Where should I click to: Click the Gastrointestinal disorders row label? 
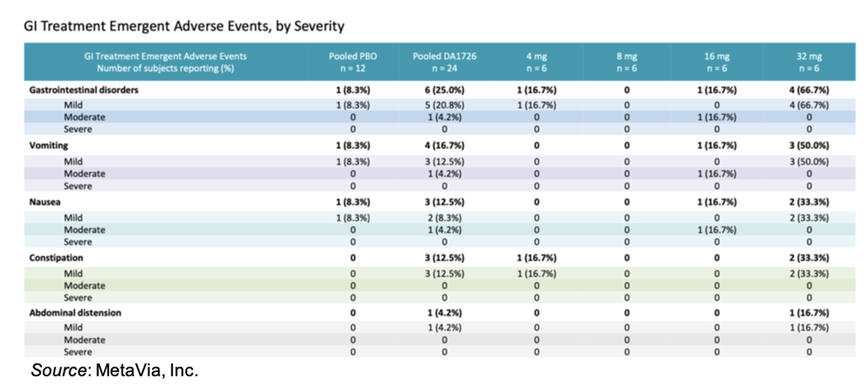click(x=83, y=91)
